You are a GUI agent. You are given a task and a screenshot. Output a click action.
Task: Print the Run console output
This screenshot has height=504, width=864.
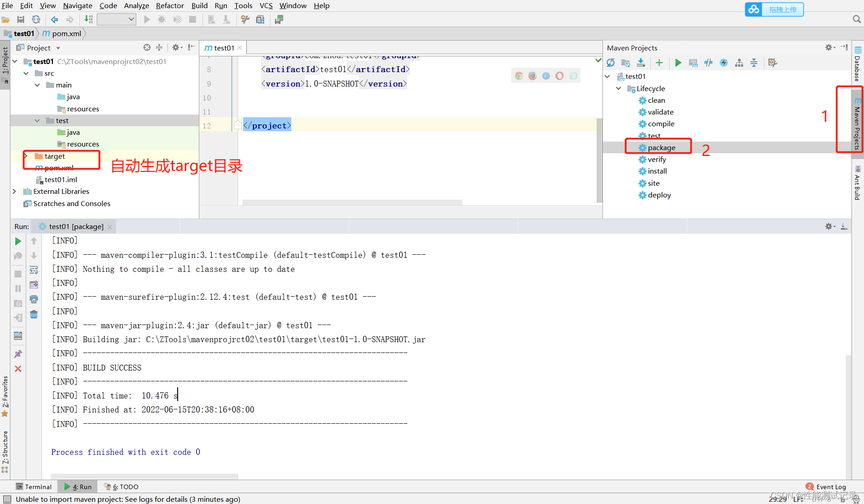34,299
